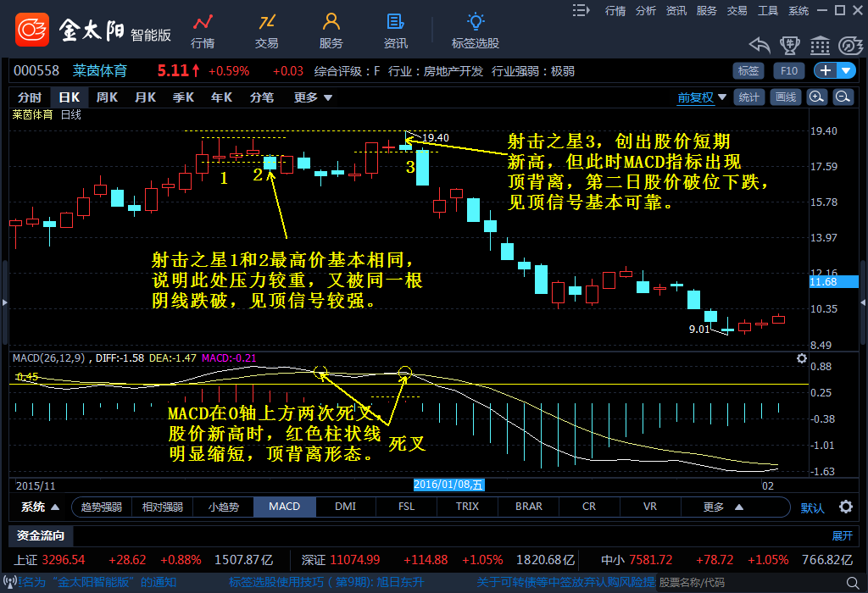Switch chart to 周K period
868x593 pixels.
click(107, 97)
